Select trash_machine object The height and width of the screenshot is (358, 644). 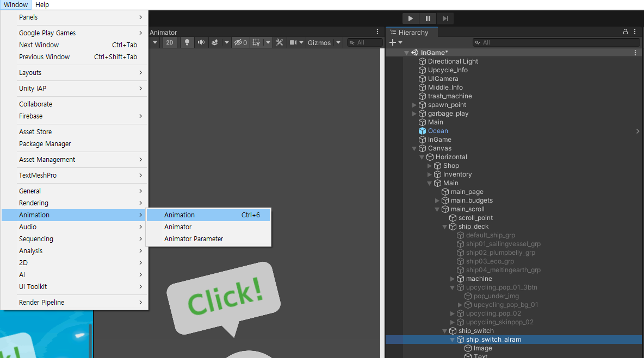coord(450,96)
